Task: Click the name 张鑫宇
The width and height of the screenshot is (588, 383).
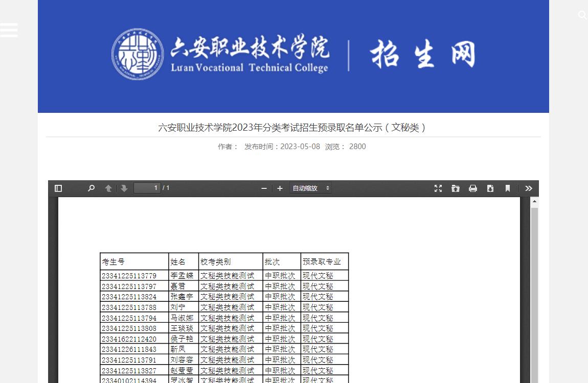Action: [182, 297]
